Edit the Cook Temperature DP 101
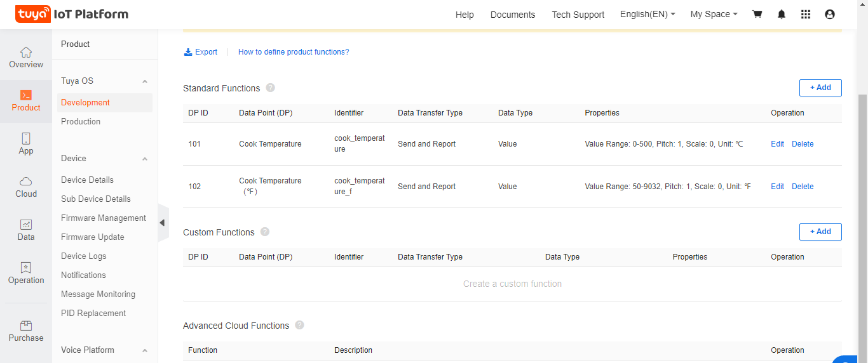Viewport: 868px width, 363px height. [777, 144]
